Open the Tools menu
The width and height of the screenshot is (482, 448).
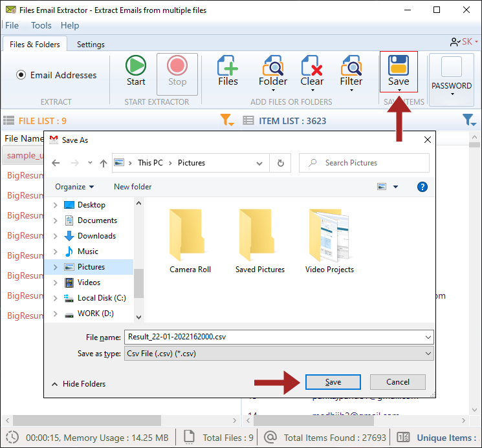41,25
